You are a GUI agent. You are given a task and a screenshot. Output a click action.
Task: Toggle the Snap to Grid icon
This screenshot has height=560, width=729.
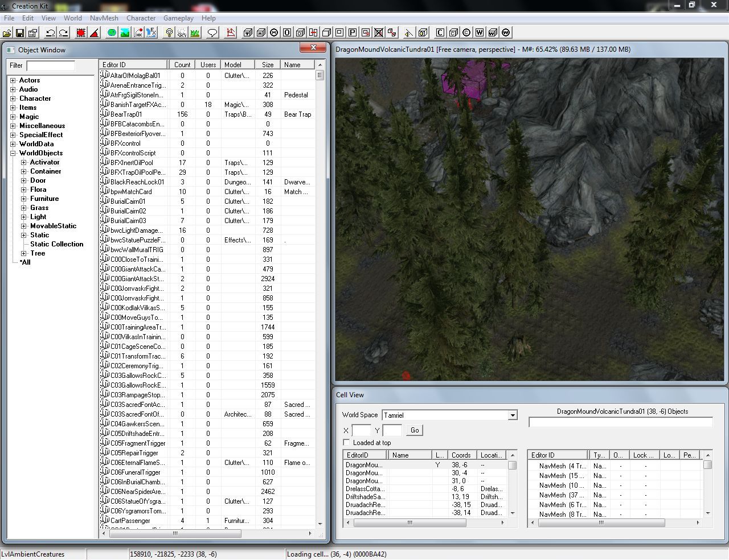(x=81, y=33)
